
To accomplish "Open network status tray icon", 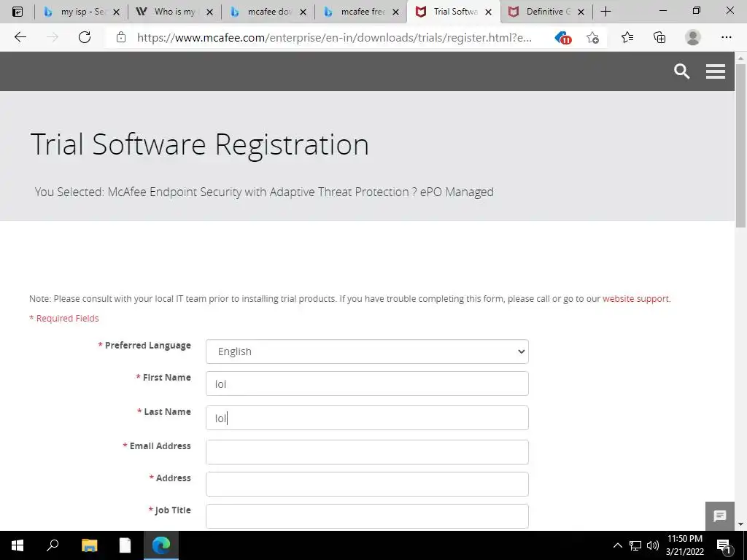I will coord(635,545).
